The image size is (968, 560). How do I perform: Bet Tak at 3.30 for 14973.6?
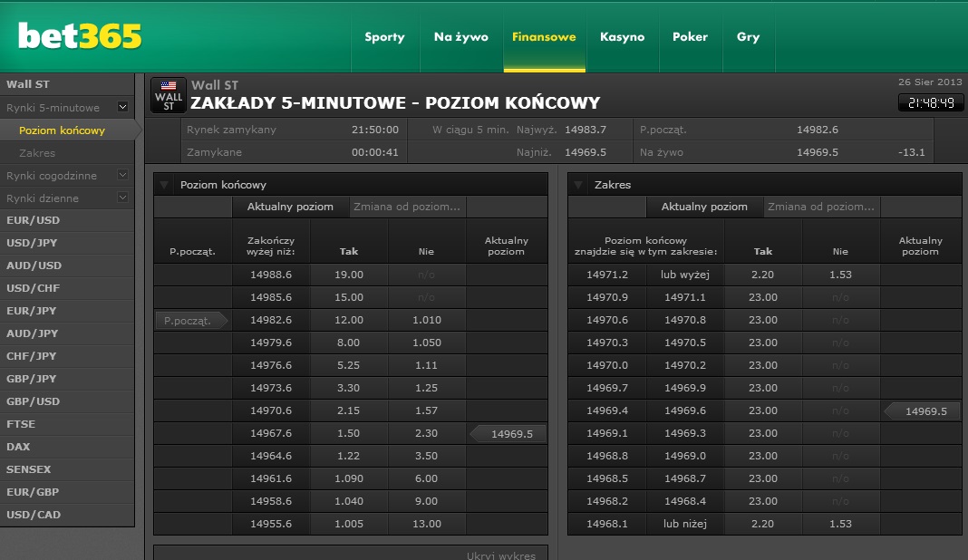pyautogui.click(x=349, y=388)
